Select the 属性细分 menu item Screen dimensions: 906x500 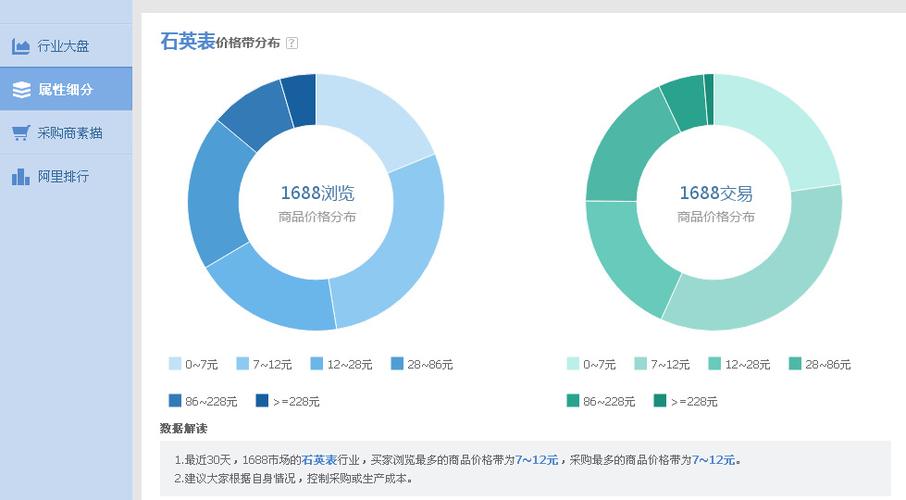[66, 89]
